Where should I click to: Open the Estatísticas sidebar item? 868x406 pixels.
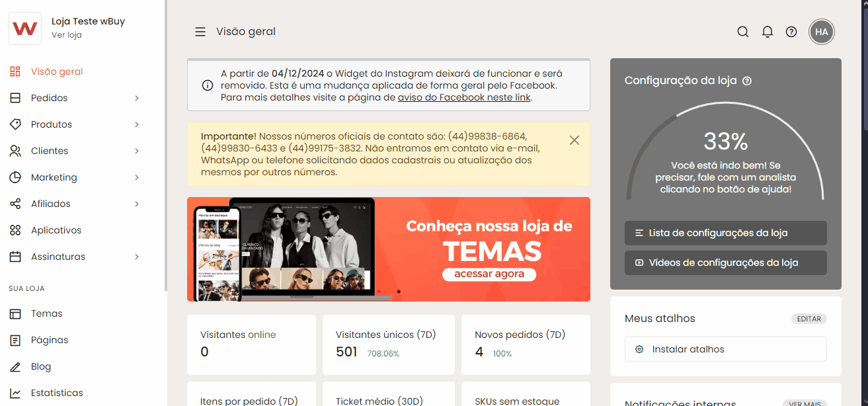(x=57, y=393)
